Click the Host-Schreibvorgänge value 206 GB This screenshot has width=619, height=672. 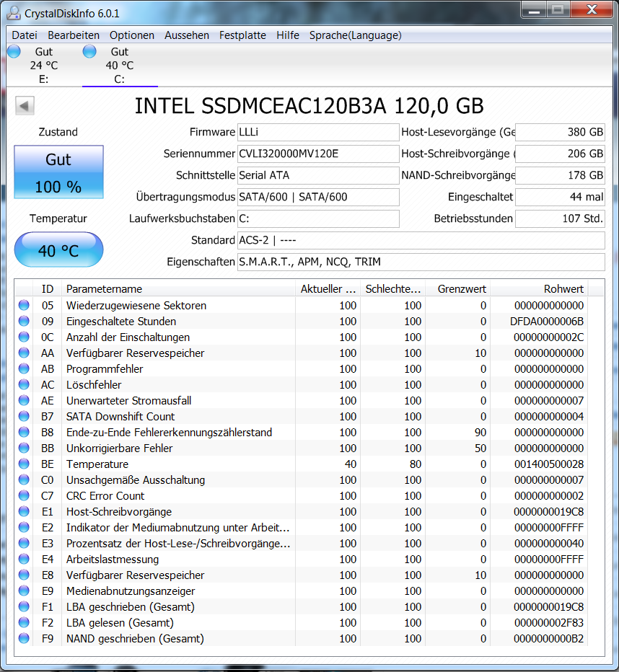[561, 154]
